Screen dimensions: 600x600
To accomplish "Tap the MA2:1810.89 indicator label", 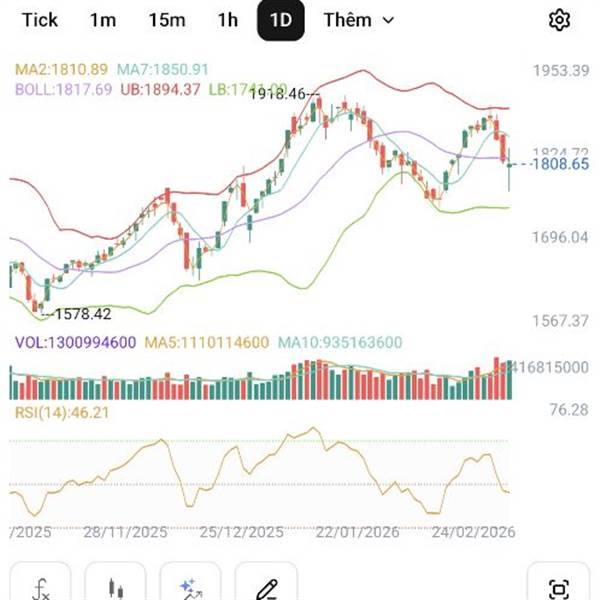I will click(61, 70).
